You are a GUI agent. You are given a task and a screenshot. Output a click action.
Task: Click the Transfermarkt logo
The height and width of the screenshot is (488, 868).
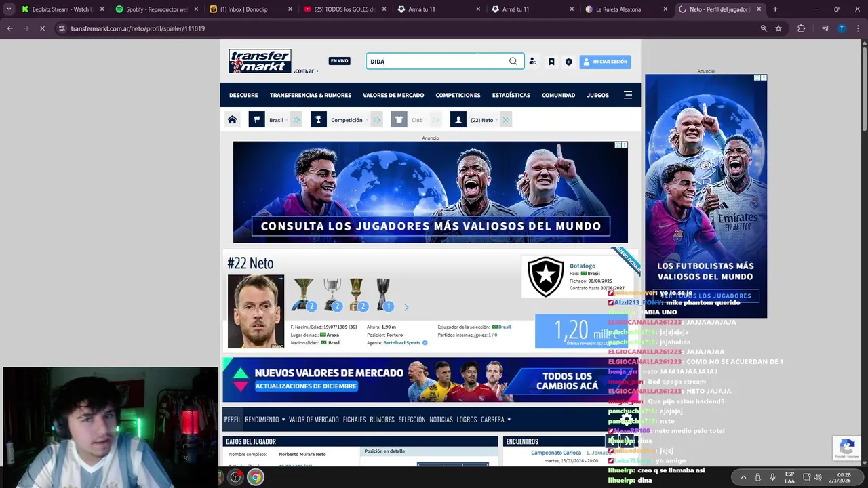tap(260, 61)
